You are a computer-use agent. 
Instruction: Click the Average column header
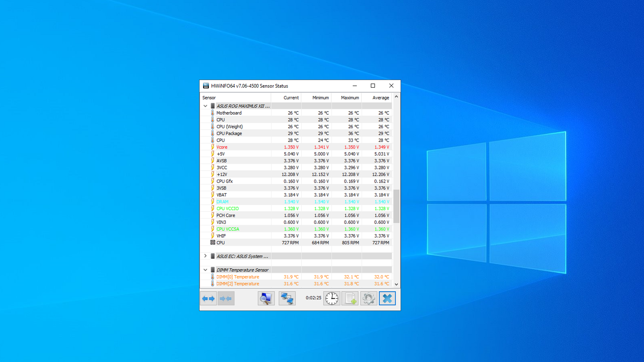[x=380, y=98]
